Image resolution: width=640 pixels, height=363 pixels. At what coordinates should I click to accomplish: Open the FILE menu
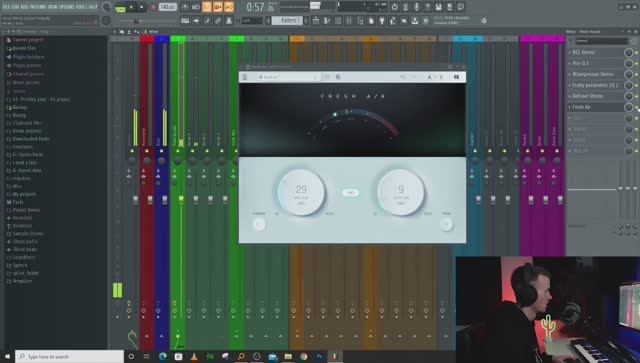(x=6, y=7)
